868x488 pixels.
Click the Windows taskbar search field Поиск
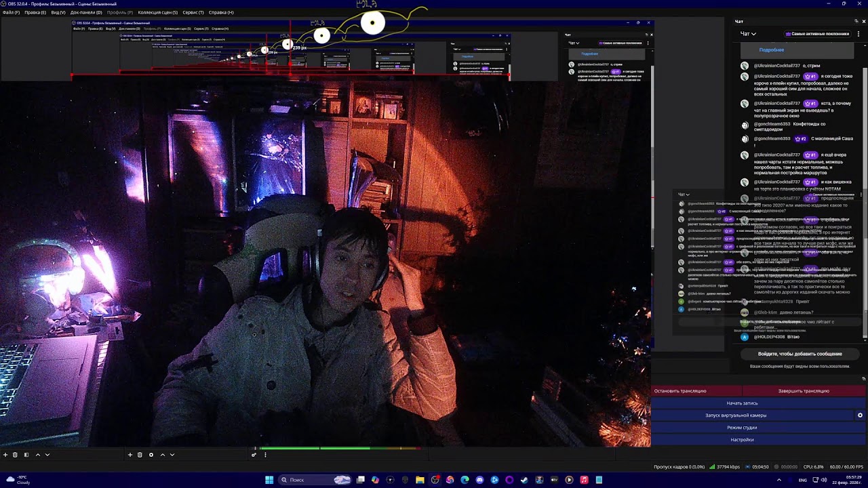(314, 480)
